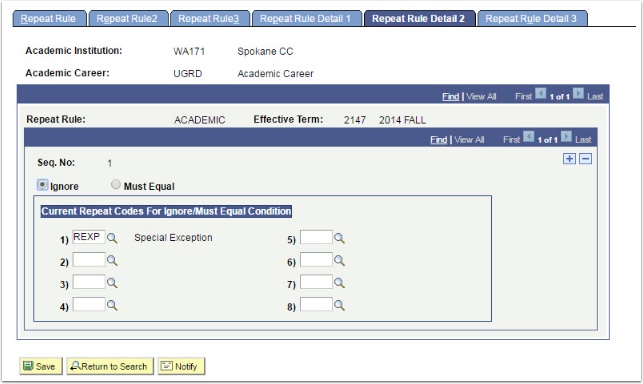This screenshot has width=643, height=384.
Task: Click the Special Exception description text
Action: click(x=173, y=238)
